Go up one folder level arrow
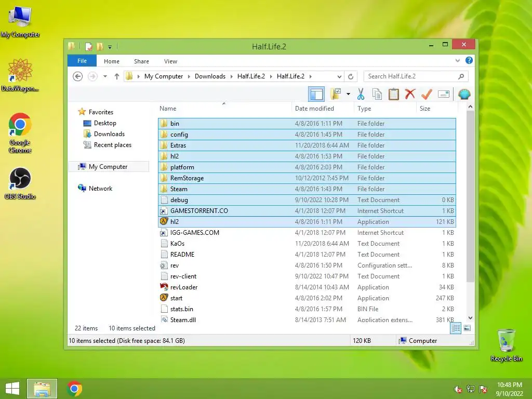 click(117, 76)
